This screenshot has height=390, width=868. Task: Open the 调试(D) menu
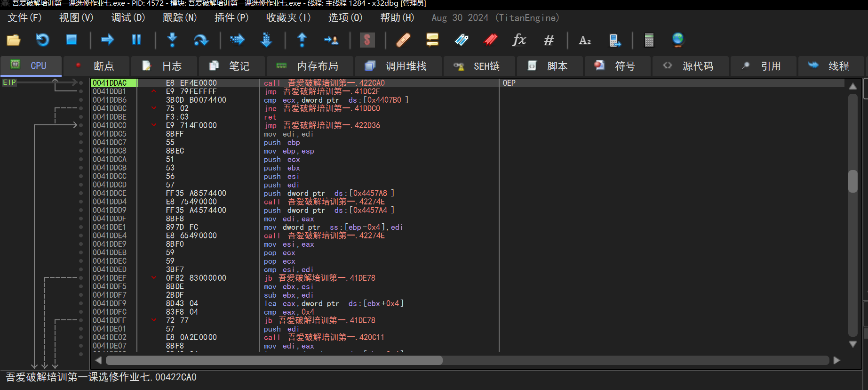click(x=128, y=18)
